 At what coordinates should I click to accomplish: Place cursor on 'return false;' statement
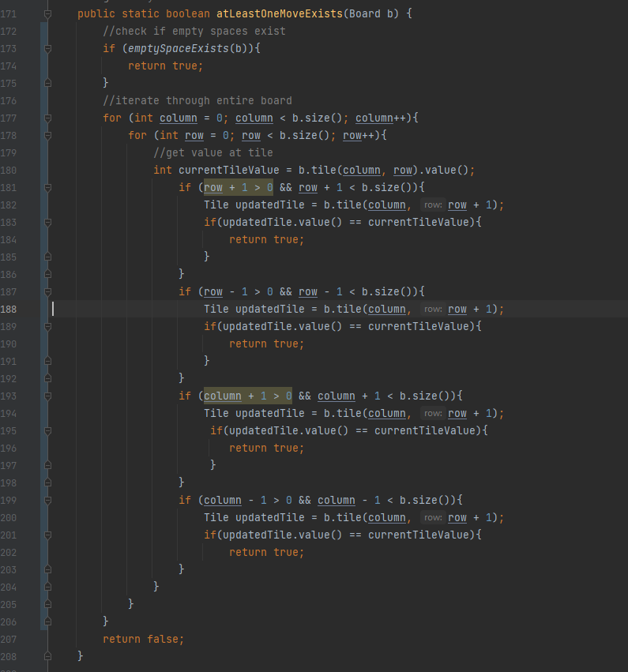click(143, 639)
